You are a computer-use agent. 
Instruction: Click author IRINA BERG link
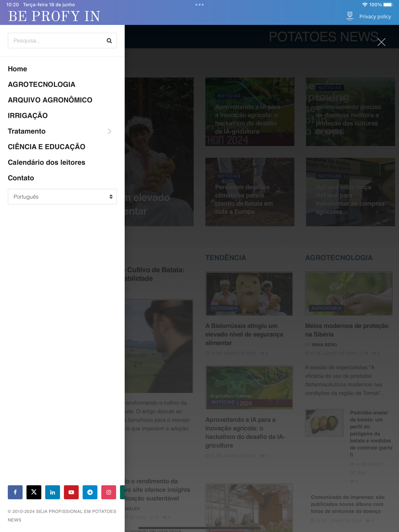coord(324,345)
